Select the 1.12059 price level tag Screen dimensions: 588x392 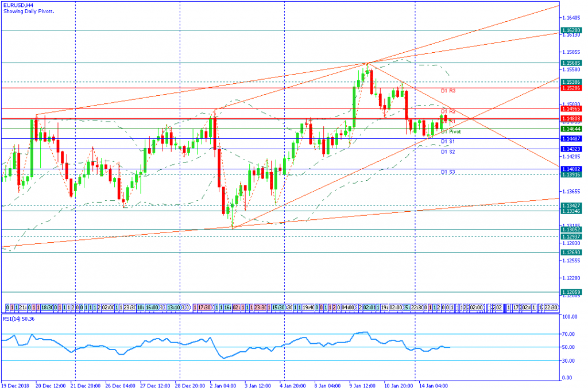571,292
